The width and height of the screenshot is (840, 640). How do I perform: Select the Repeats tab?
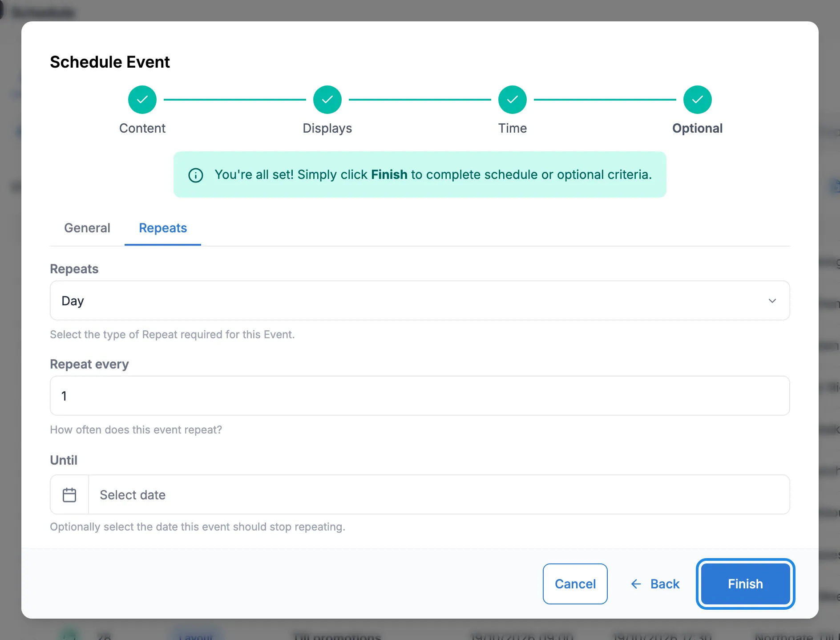pos(163,228)
